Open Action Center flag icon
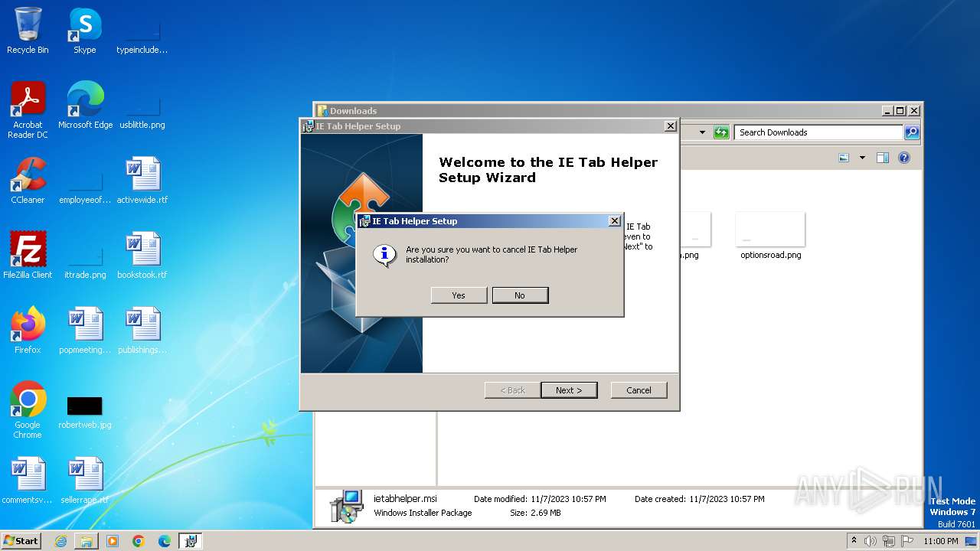Screen dimensions: 980x551 click(x=907, y=541)
